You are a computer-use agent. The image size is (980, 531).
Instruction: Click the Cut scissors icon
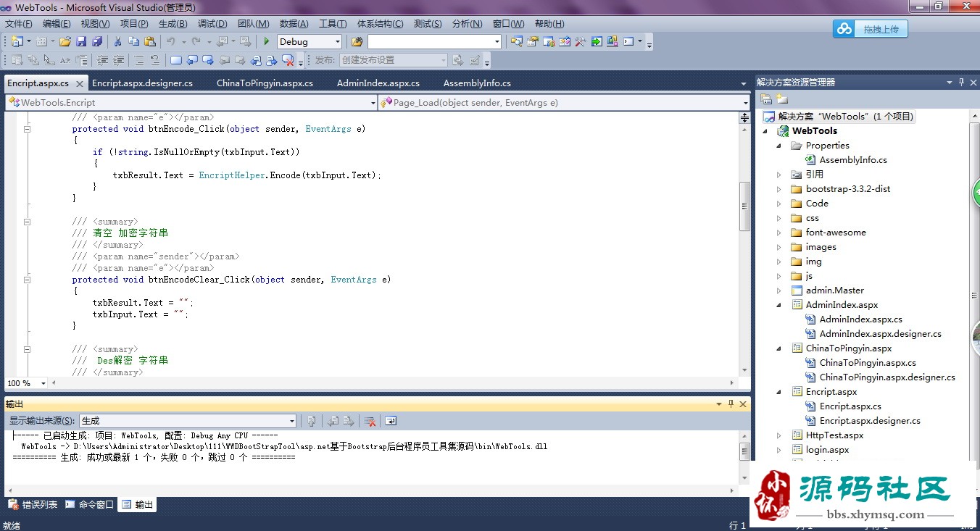click(118, 41)
